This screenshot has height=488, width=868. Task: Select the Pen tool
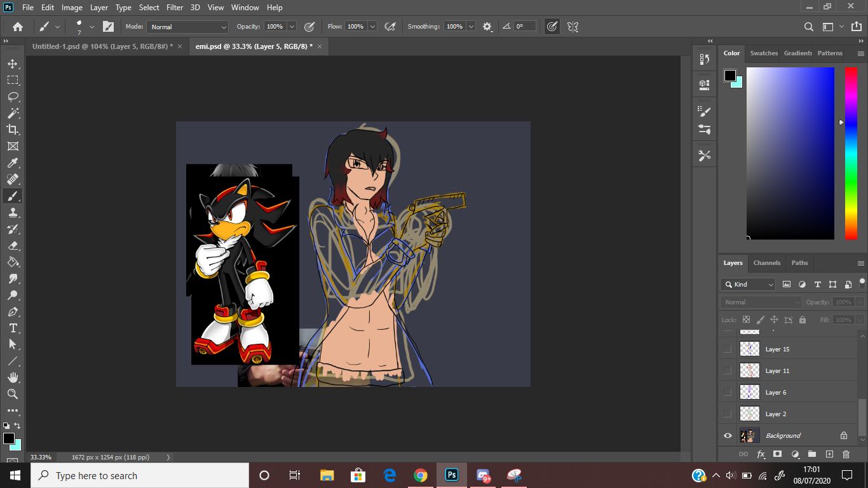pos(12,311)
